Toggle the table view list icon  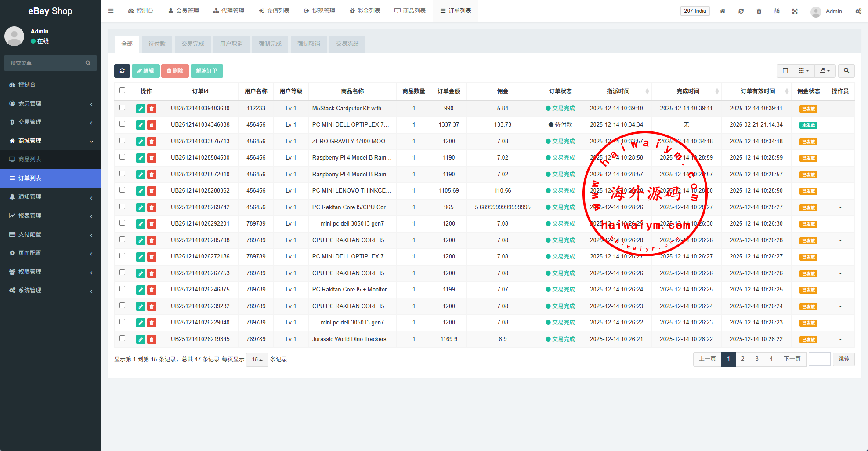click(x=785, y=71)
